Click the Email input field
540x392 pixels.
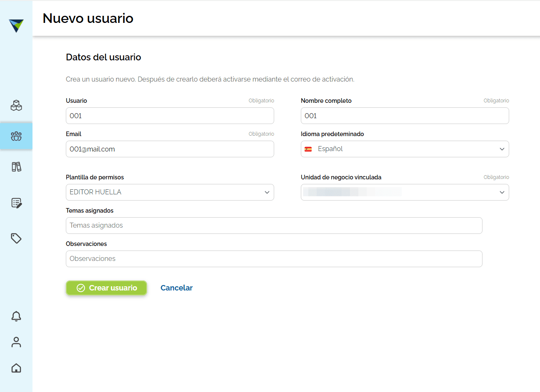pos(170,149)
